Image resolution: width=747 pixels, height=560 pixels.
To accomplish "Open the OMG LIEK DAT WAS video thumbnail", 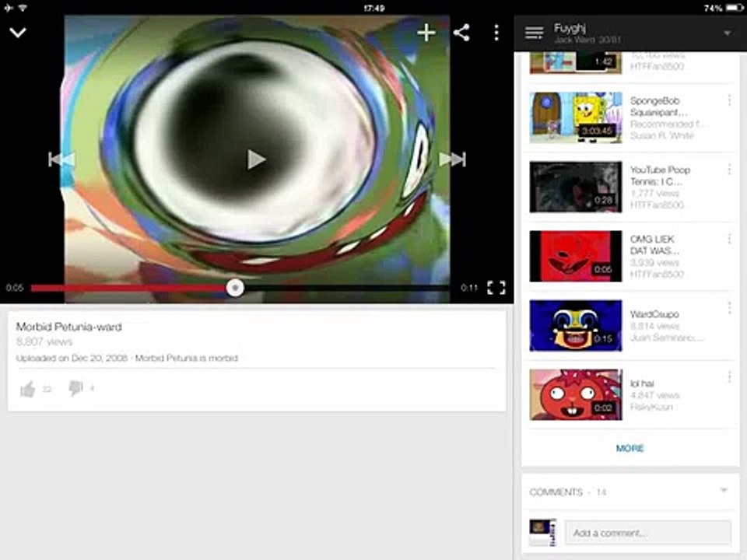I will point(576,256).
